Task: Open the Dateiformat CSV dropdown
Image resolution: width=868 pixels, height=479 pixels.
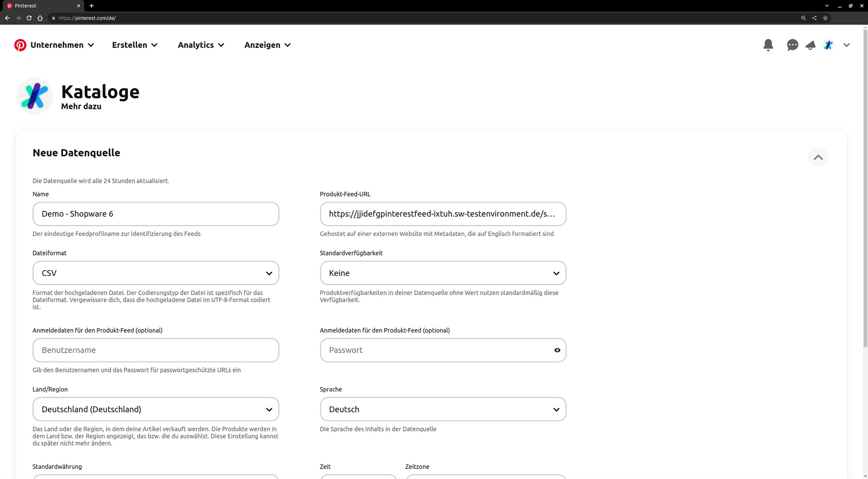Action: [156, 273]
